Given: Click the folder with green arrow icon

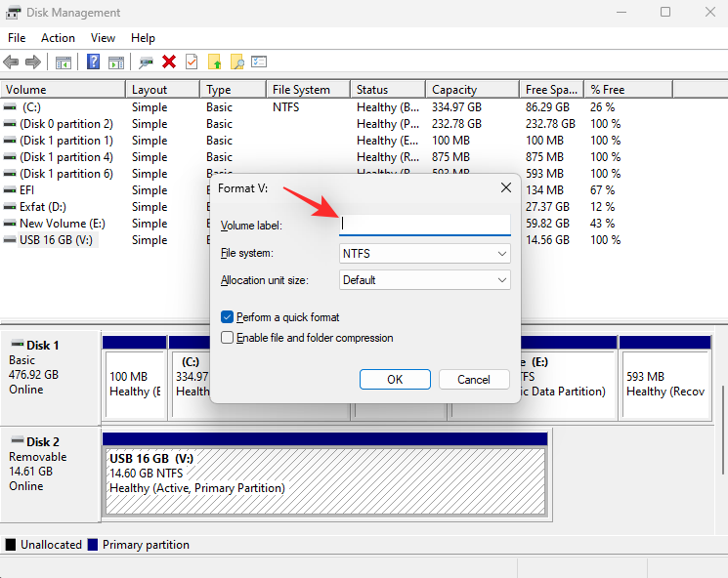Looking at the screenshot, I should (x=215, y=62).
